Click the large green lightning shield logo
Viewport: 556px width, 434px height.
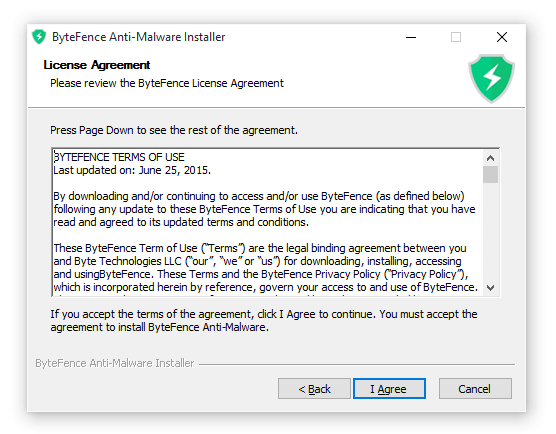491,78
